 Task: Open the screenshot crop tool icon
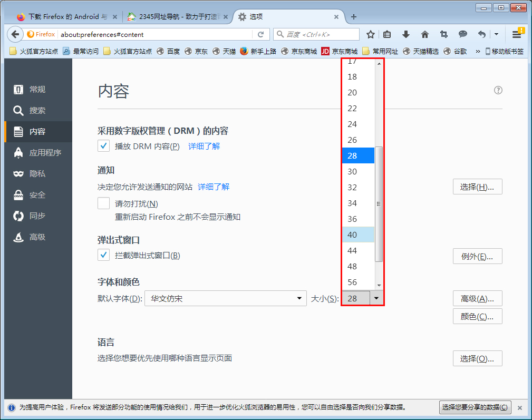pos(443,34)
